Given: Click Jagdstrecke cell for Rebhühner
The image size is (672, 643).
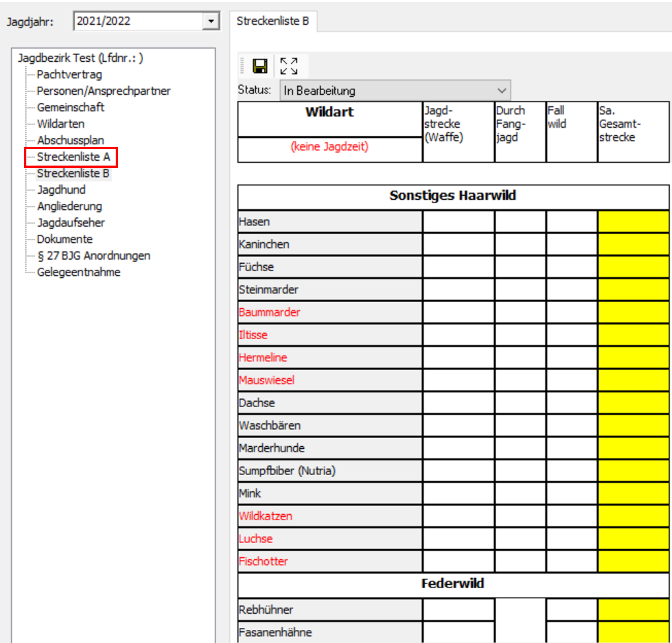Looking at the screenshot, I should point(458,610).
